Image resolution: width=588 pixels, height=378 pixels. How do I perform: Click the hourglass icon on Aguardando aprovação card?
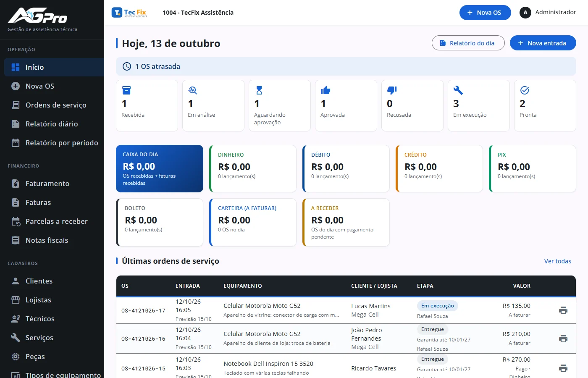click(x=259, y=90)
